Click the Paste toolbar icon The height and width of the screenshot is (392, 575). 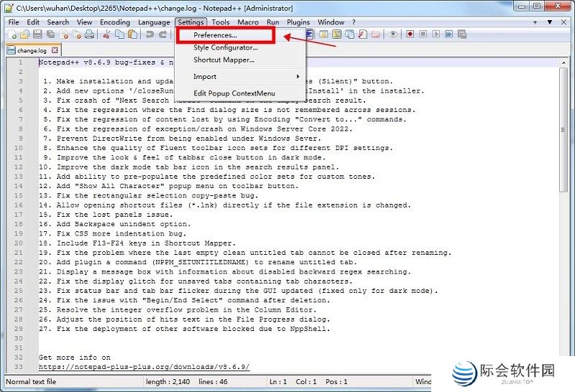point(132,34)
